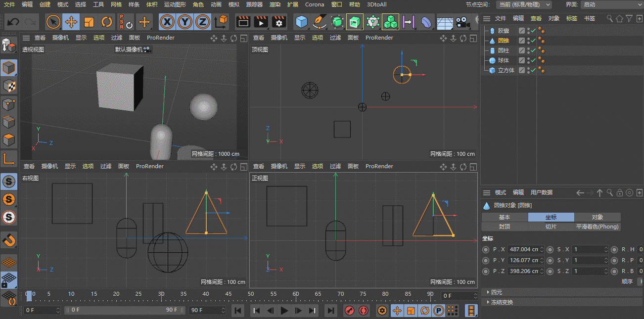
Task: Toggle the green enable checkmark for 球体
Action: point(533,60)
